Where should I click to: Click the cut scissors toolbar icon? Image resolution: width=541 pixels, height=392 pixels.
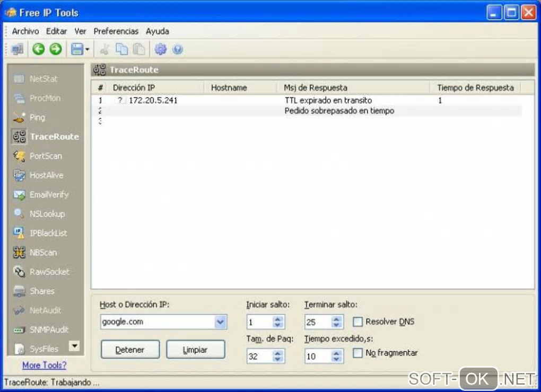coord(104,50)
